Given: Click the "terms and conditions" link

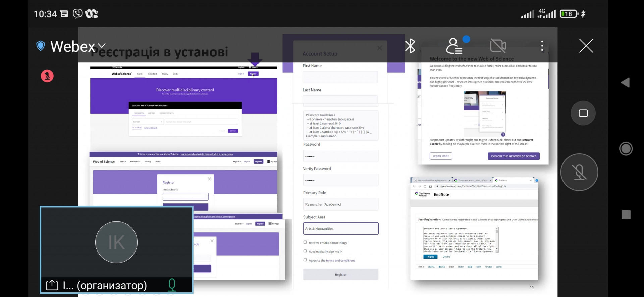Looking at the screenshot, I should tap(340, 260).
